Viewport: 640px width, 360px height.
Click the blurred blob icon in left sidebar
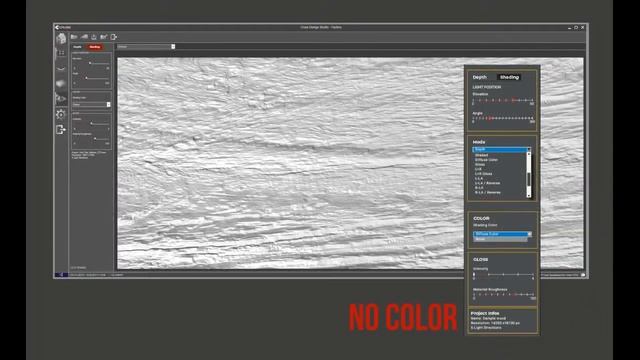coord(61,84)
